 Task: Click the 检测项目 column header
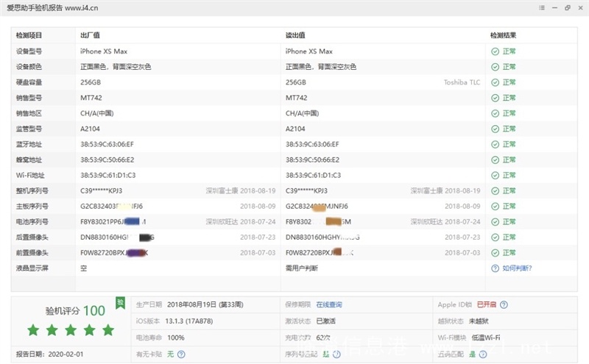[29, 35]
